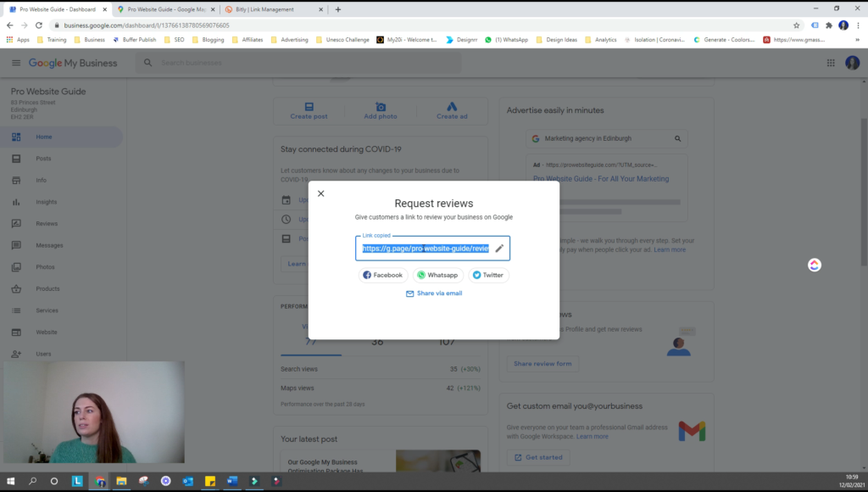Open Chrome three-dot menu
This screenshot has width=868, height=492.
pyautogui.click(x=858, y=25)
